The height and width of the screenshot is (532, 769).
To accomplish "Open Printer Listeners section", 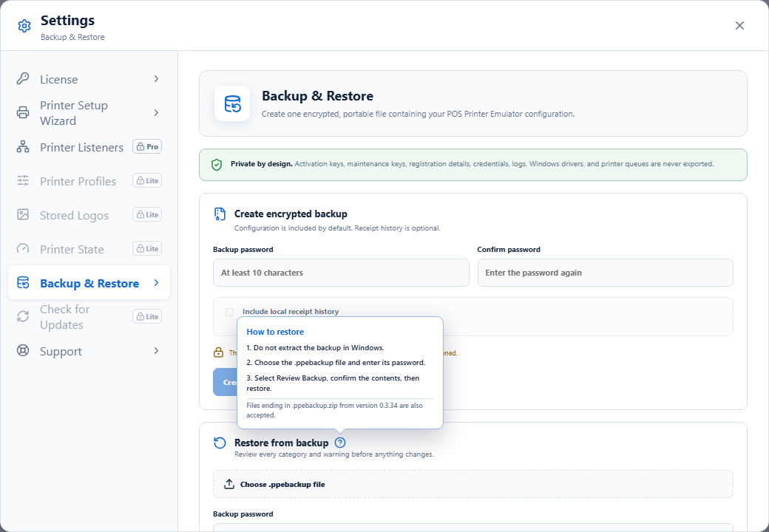I will click(89, 147).
